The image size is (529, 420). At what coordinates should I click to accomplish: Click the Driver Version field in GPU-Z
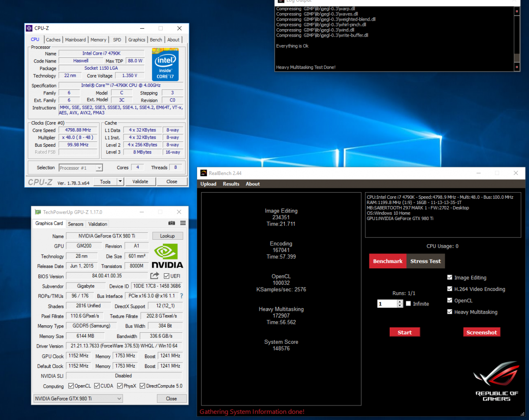coord(124,346)
